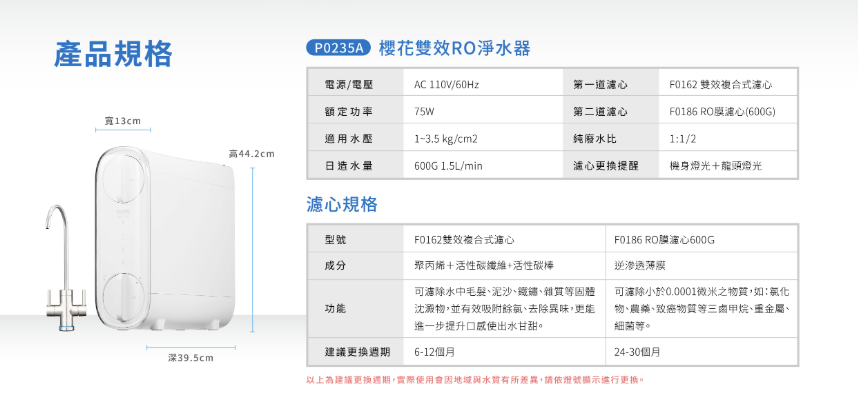Select the 日造水量 label cell
Image resolution: width=858 pixels, height=412 pixels.
355,165
